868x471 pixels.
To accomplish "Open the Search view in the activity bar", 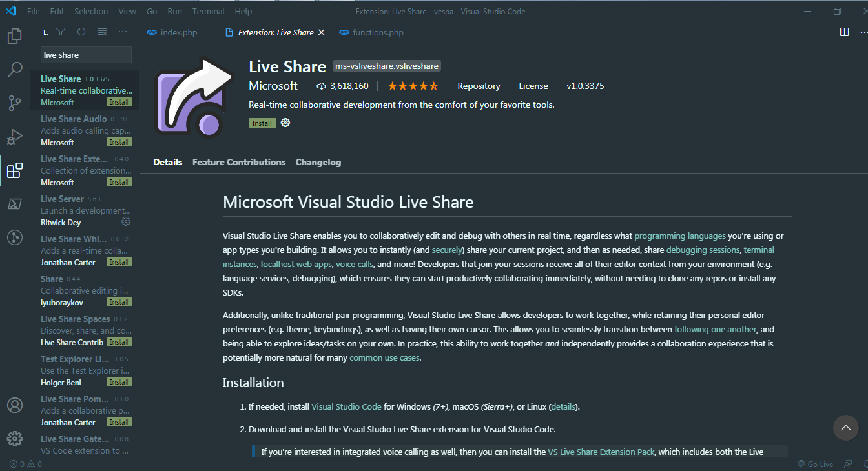I will [x=14, y=70].
